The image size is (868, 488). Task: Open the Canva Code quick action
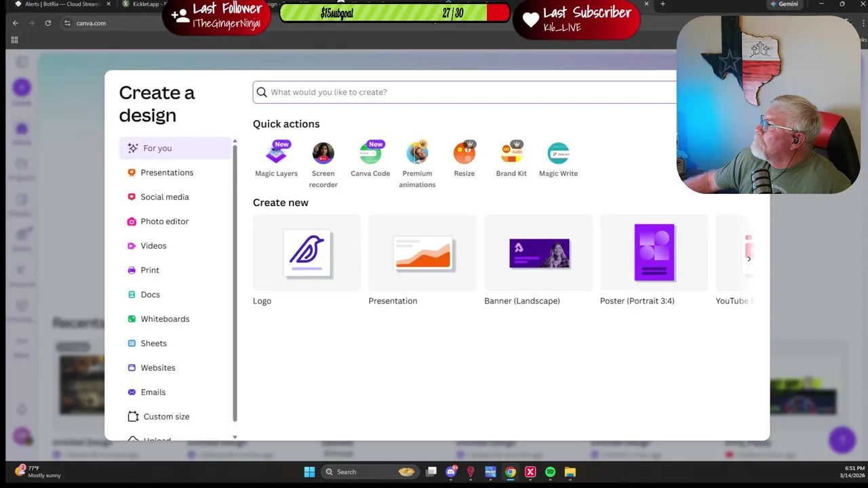pos(370,159)
